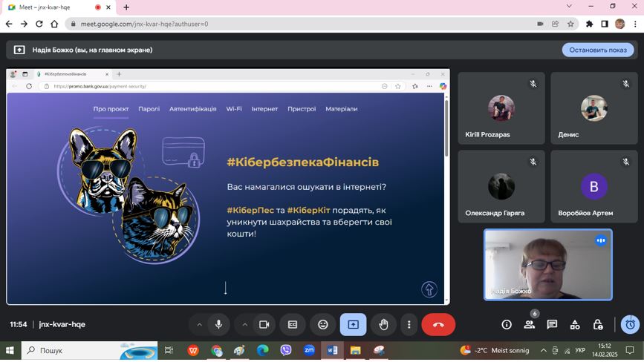Click the present screen icon
The image size is (644, 362).
[353, 325]
